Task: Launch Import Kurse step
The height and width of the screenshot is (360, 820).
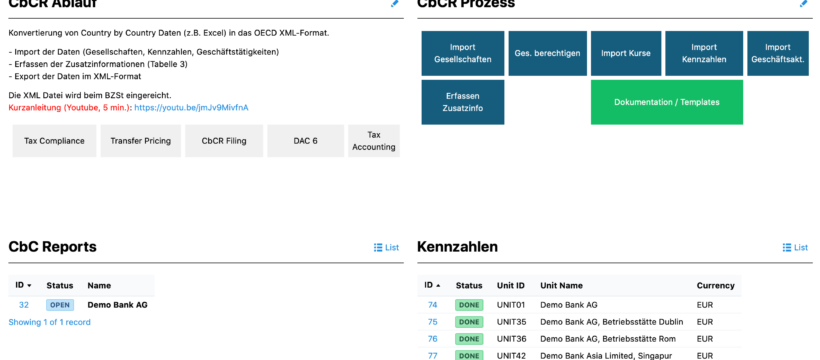Action: point(626,53)
